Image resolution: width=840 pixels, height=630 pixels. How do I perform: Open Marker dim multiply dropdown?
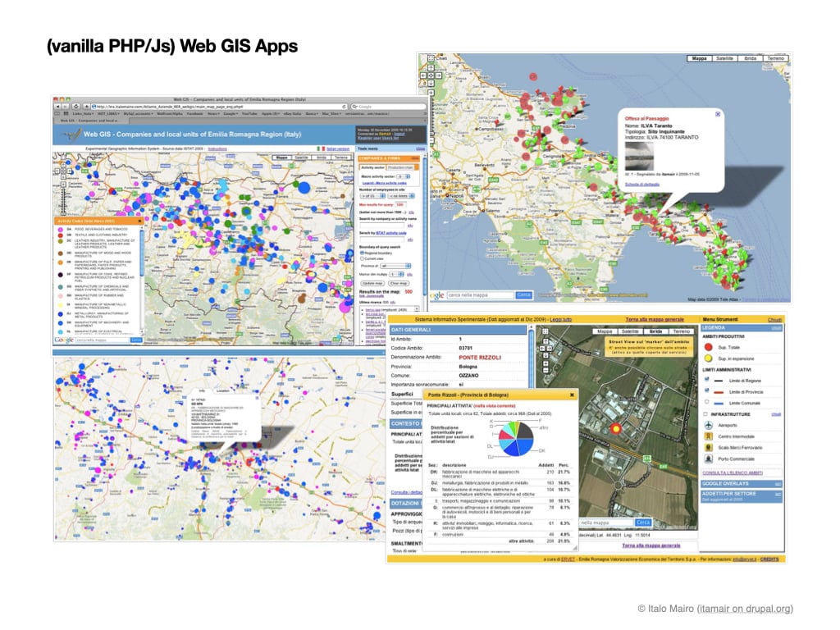[x=396, y=274]
